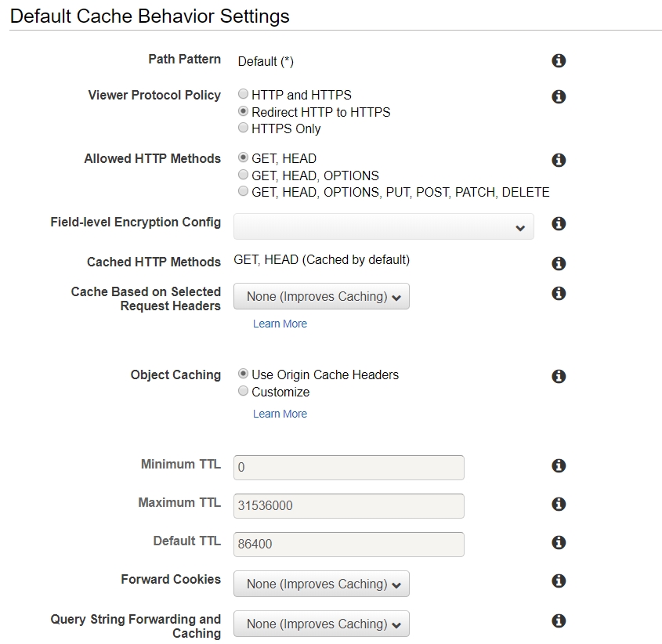Open Query String Forwarding and Caching dropdown
Image resolution: width=662 pixels, height=644 pixels.
tap(321, 624)
